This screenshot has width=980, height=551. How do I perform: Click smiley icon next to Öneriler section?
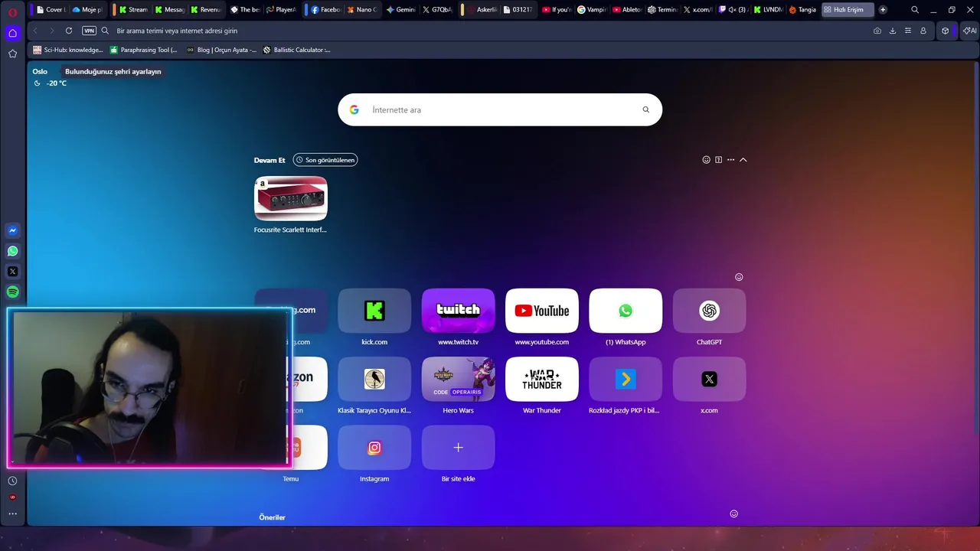click(733, 514)
